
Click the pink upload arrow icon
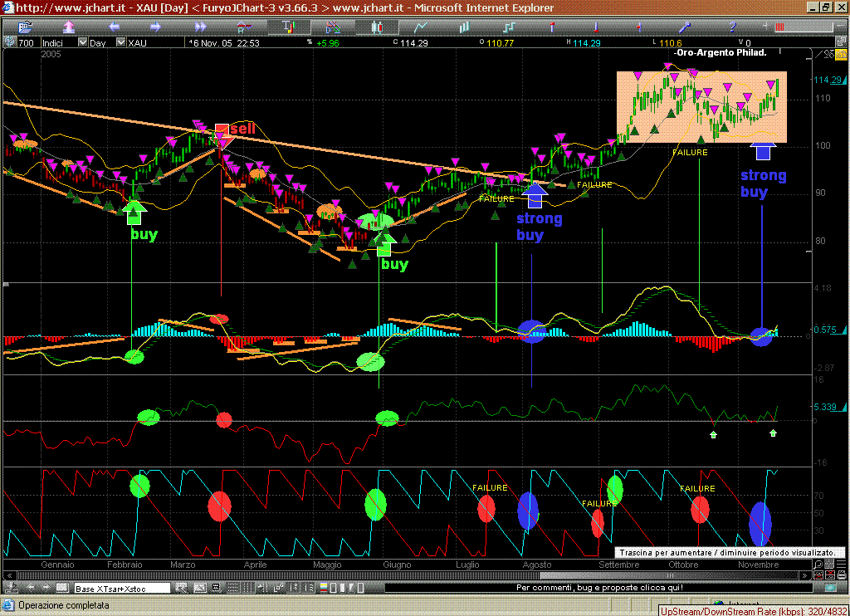point(69,27)
